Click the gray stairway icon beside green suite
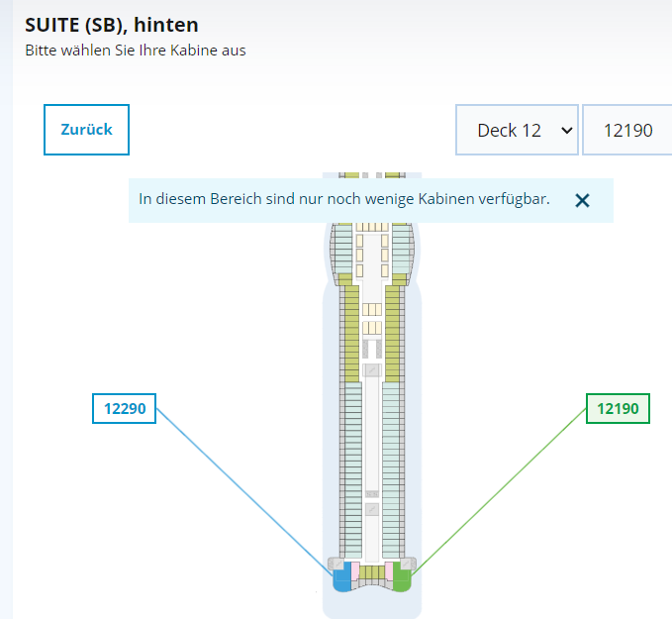672x619 pixels. [407, 564]
